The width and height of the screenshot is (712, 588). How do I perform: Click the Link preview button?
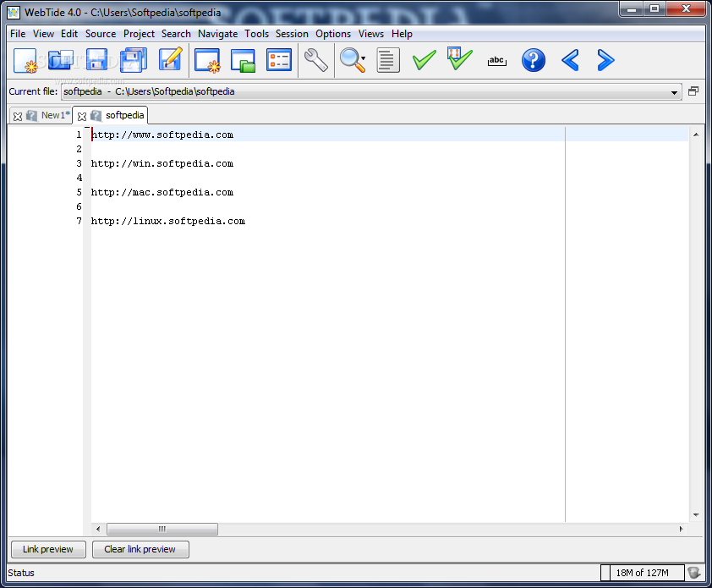pyautogui.click(x=48, y=549)
